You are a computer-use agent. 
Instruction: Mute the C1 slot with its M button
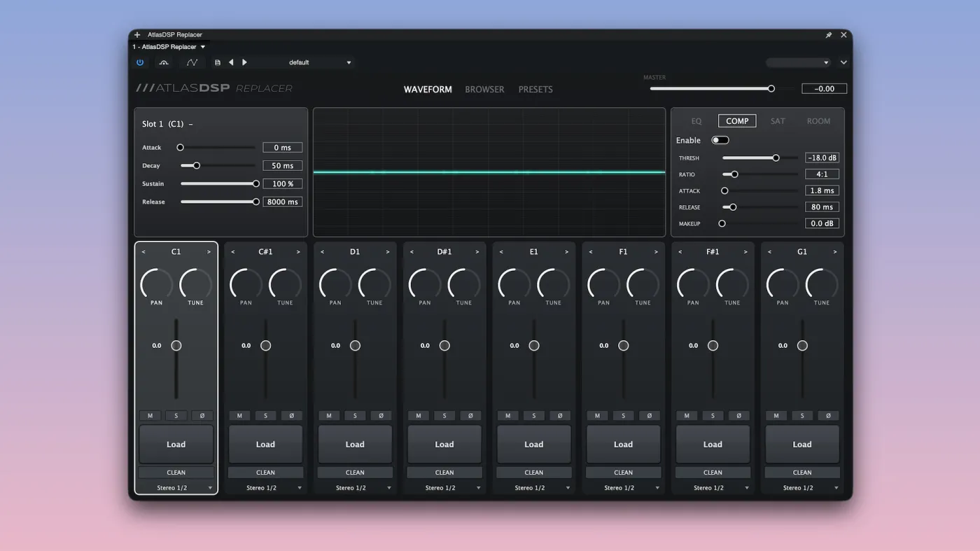pyautogui.click(x=150, y=416)
